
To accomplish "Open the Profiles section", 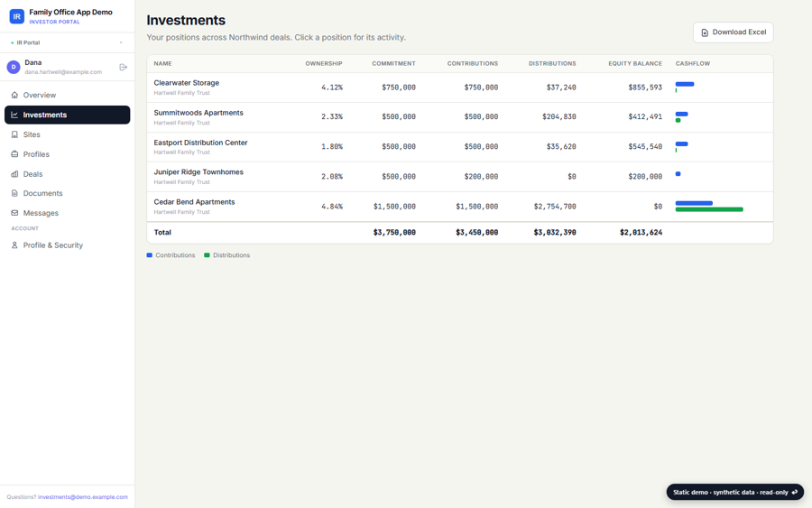I will point(68,154).
